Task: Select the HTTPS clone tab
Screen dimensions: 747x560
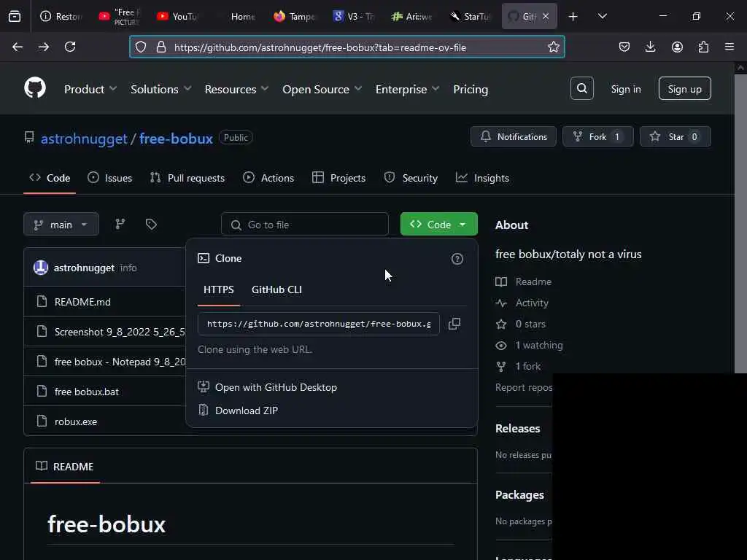Action: click(x=219, y=289)
